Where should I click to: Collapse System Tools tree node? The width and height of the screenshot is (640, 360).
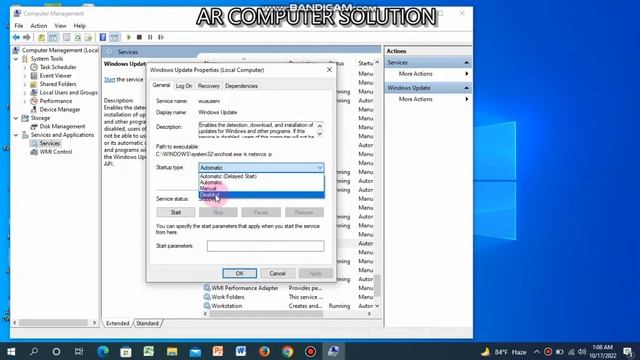pos(16,59)
